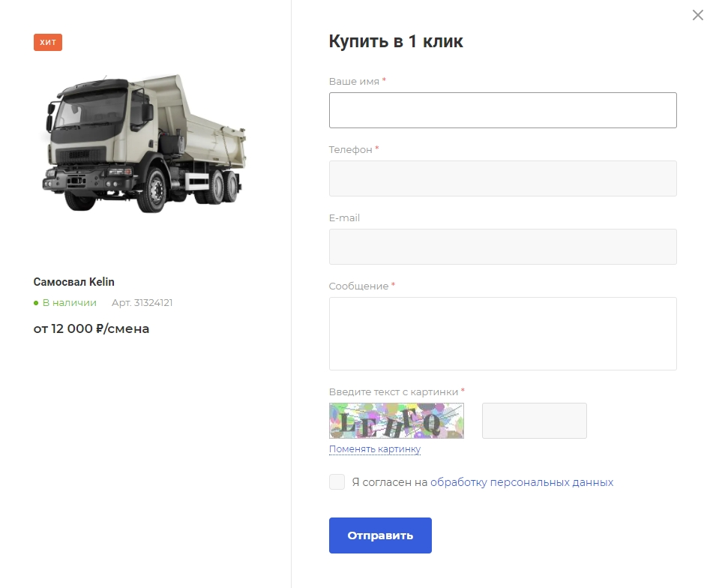713x588 pixels.
Task: Close the one-click purchase dialog
Action: click(x=697, y=15)
